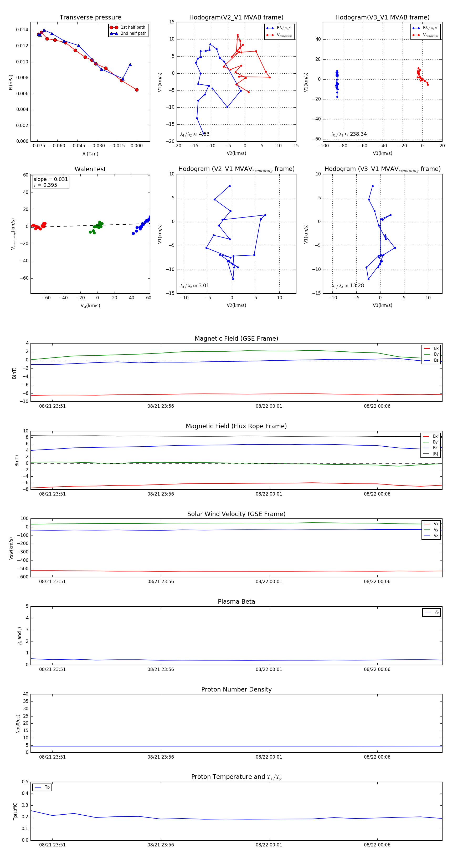
Task: Select the Bz legend entry
Action: (431, 360)
